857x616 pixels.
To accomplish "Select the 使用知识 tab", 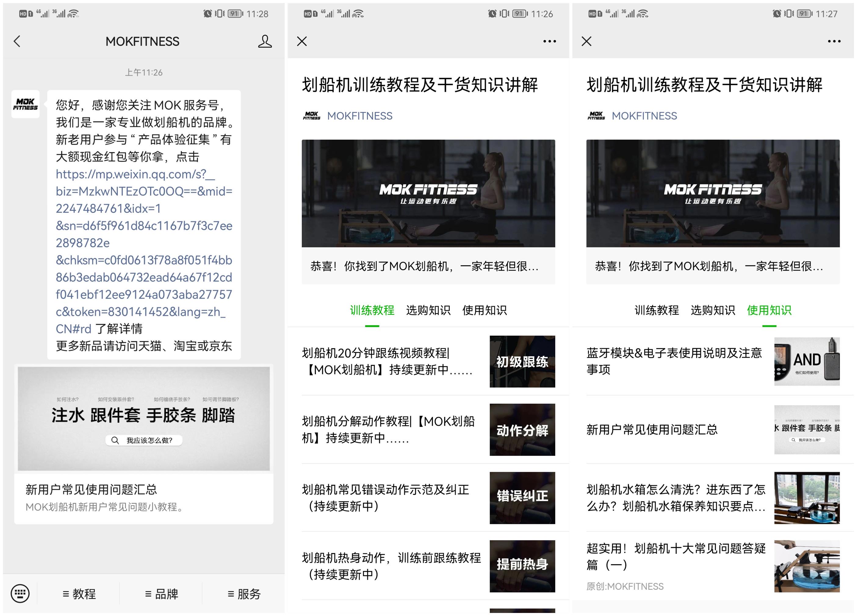I will 770,310.
